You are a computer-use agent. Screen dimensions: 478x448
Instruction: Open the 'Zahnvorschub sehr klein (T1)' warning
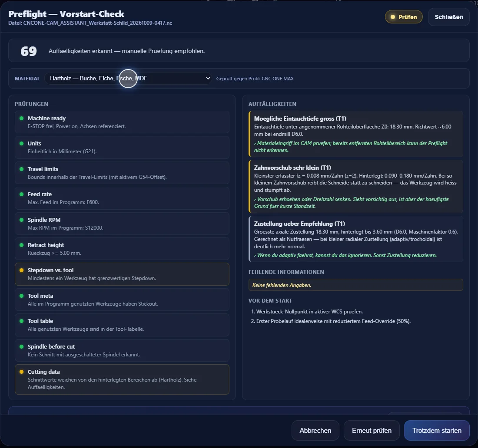pyautogui.click(x=356, y=186)
